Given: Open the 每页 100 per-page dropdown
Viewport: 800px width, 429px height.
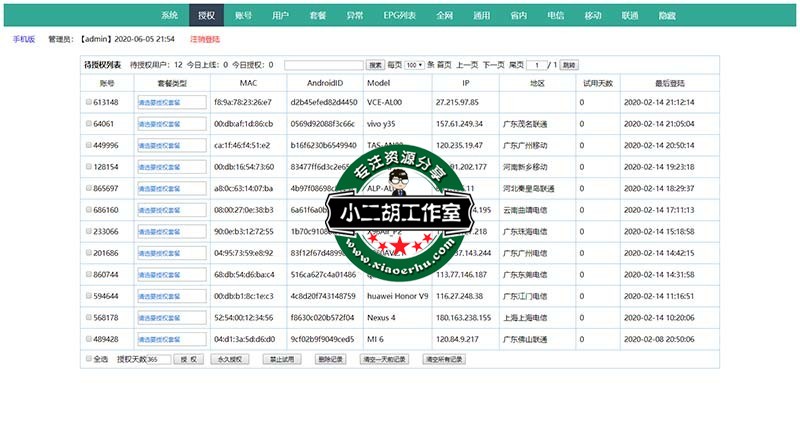Looking at the screenshot, I should 413,65.
